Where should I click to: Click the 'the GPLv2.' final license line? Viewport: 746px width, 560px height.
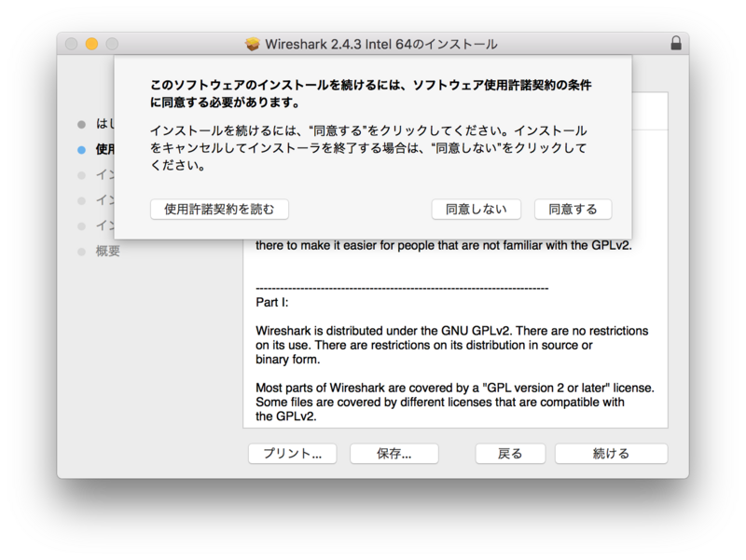click(286, 417)
